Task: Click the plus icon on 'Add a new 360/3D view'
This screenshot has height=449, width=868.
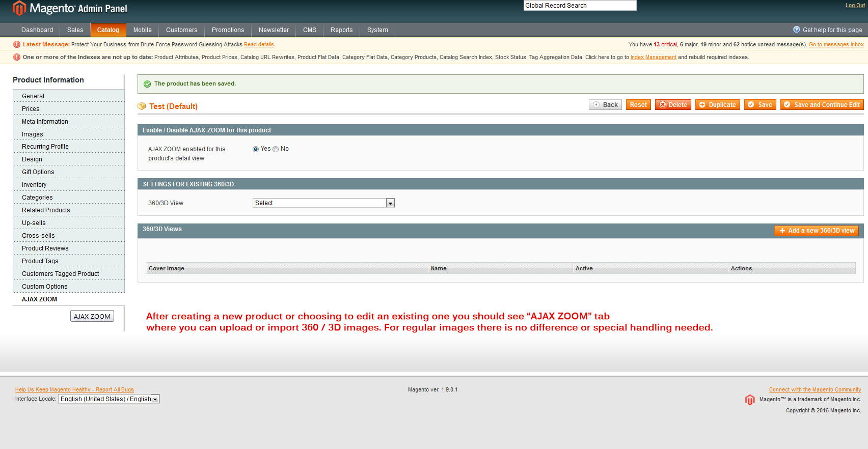Action: 782,231
